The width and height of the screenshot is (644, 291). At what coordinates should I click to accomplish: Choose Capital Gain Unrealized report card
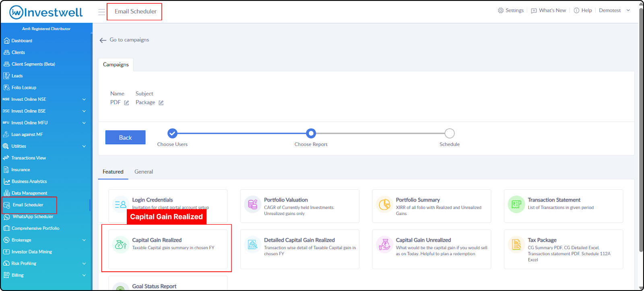click(x=431, y=249)
